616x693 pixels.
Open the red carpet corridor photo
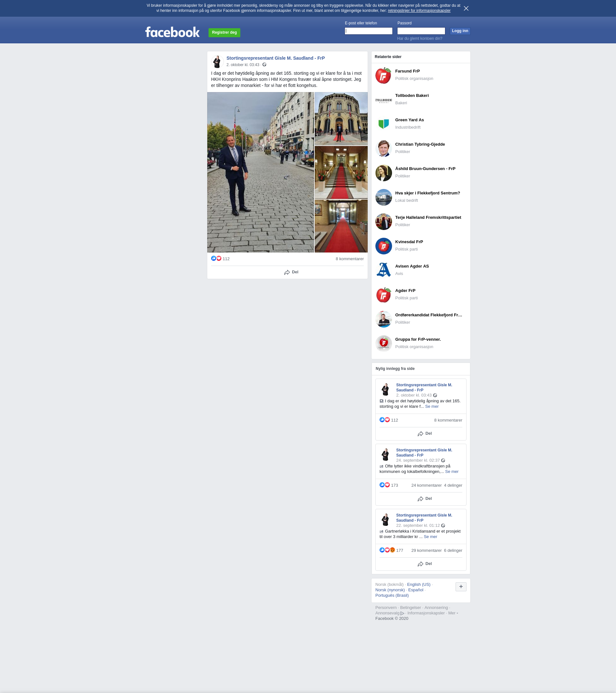pos(341,226)
